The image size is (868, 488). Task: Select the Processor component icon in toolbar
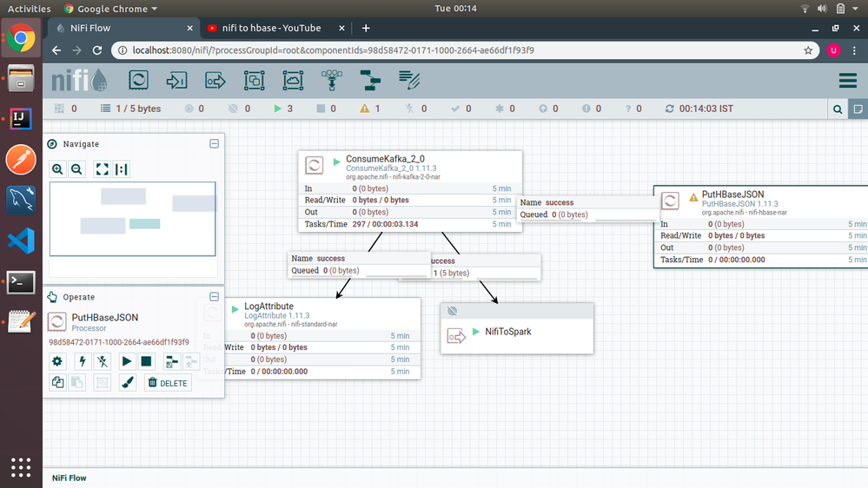(138, 81)
